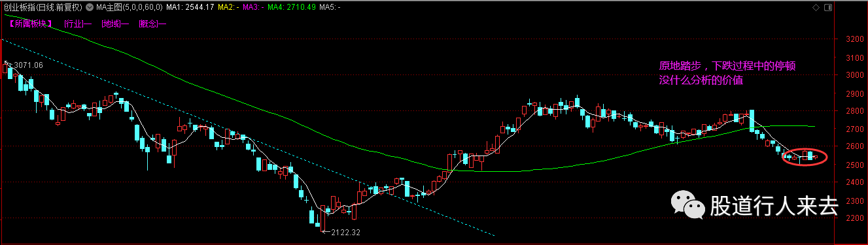
Task: Select the yellow MA2 label
Action: (228, 8)
